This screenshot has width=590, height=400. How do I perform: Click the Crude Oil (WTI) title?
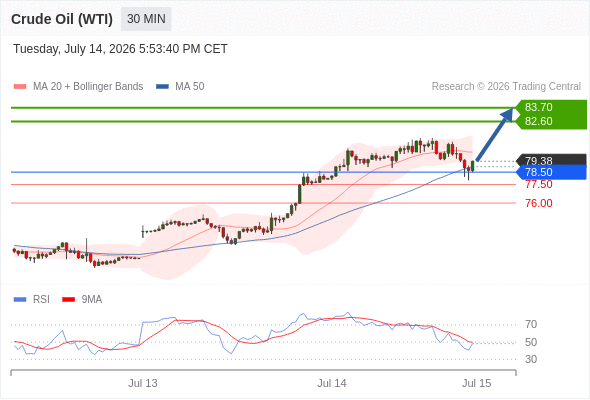point(62,19)
